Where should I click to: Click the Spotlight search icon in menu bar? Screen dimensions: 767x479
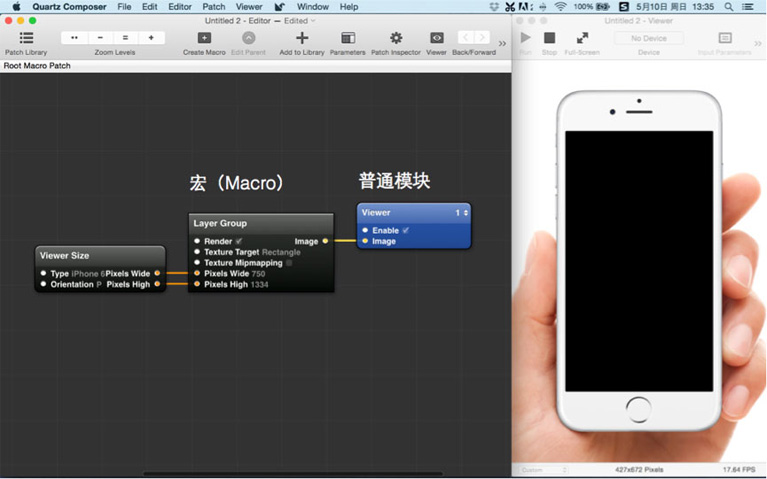729,7
